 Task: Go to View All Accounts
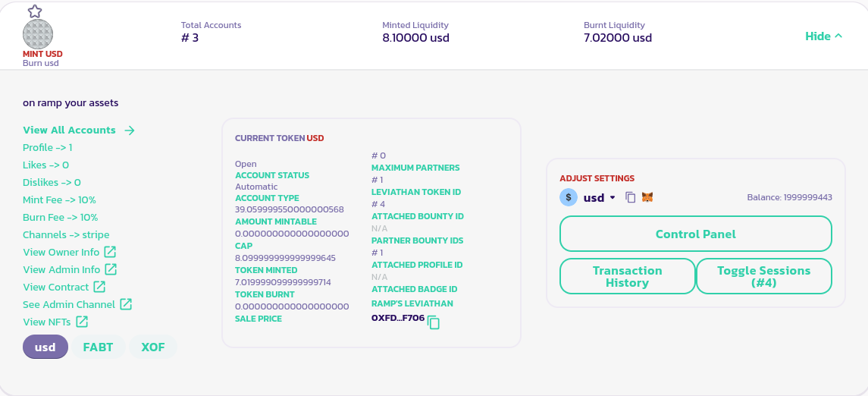click(79, 130)
